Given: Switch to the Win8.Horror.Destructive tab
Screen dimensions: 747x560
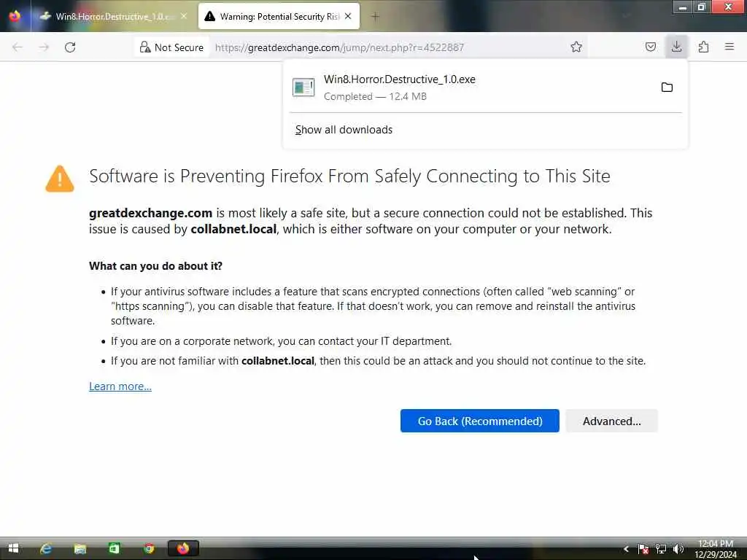Looking at the screenshot, I should [x=115, y=16].
